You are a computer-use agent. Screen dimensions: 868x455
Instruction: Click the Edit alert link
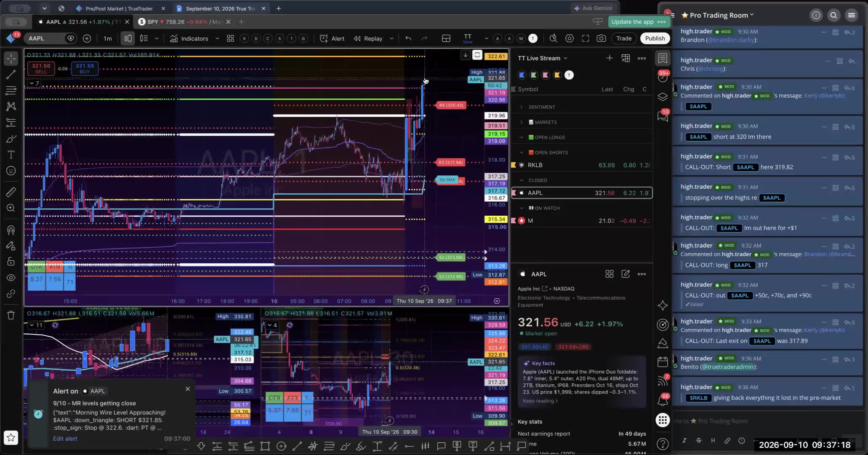tap(65, 439)
